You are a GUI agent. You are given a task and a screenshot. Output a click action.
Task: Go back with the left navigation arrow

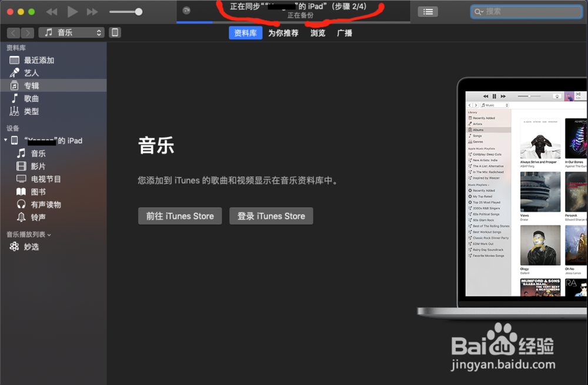14,33
